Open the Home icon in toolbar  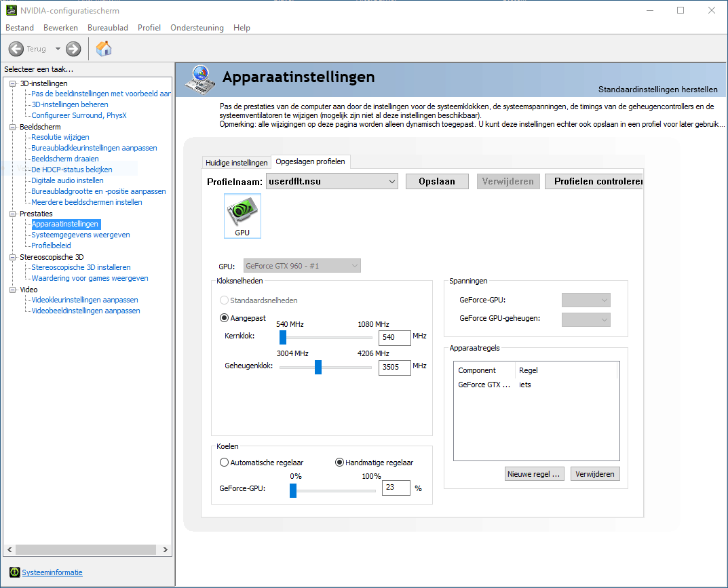[104, 48]
